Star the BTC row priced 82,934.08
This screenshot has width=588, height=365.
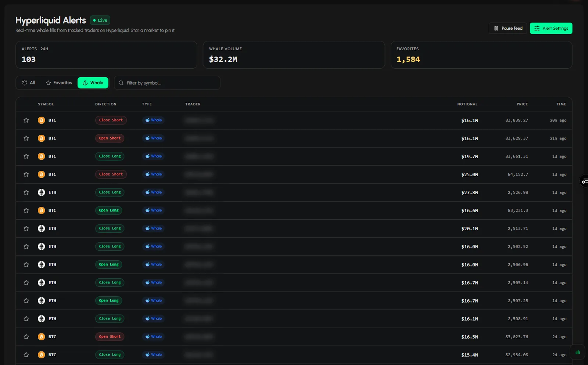click(x=26, y=355)
